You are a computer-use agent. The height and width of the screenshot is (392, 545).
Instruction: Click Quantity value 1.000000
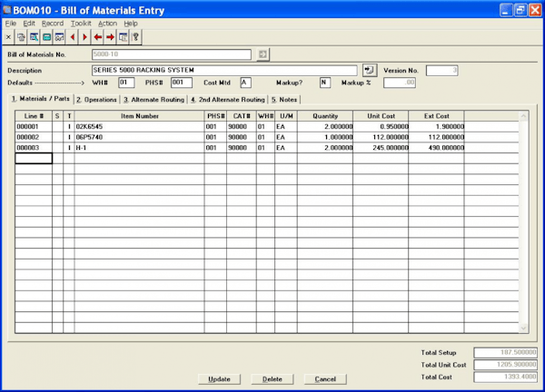[x=339, y=137]
